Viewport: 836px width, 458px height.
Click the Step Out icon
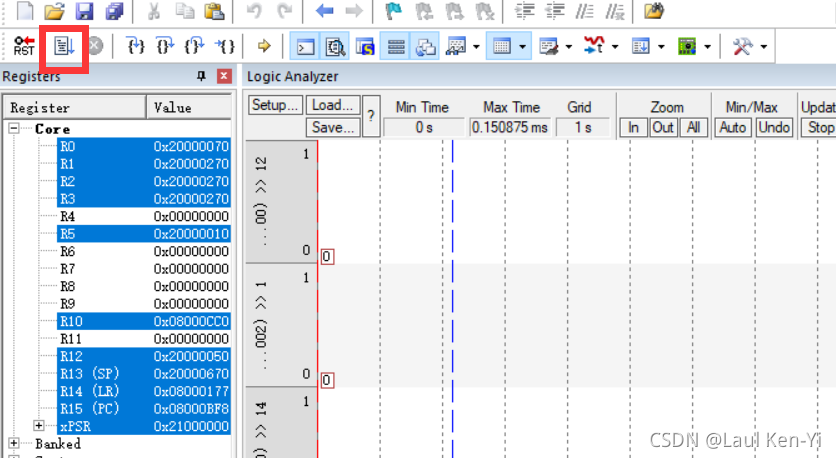(x=196, y=46)
